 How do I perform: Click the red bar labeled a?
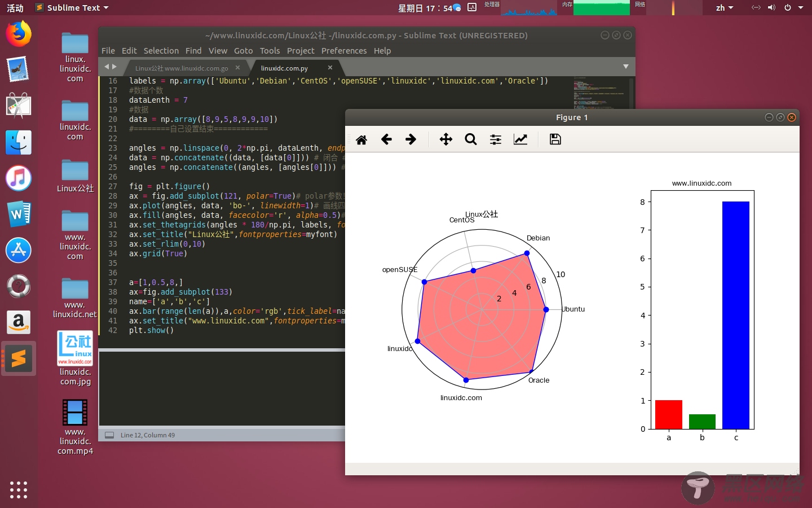pos(669,415)
